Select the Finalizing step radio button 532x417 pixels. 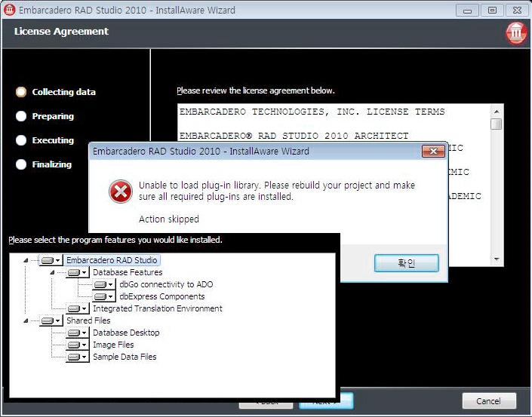21,164
